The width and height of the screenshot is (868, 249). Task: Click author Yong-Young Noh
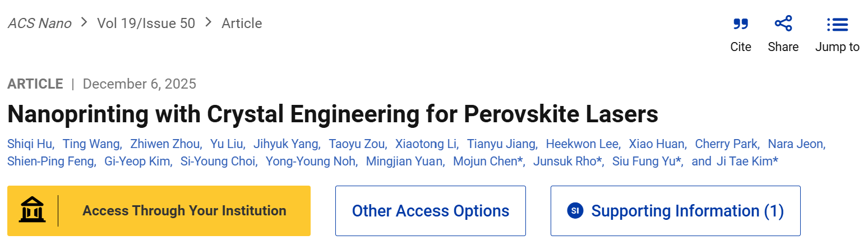coord(310,162)
